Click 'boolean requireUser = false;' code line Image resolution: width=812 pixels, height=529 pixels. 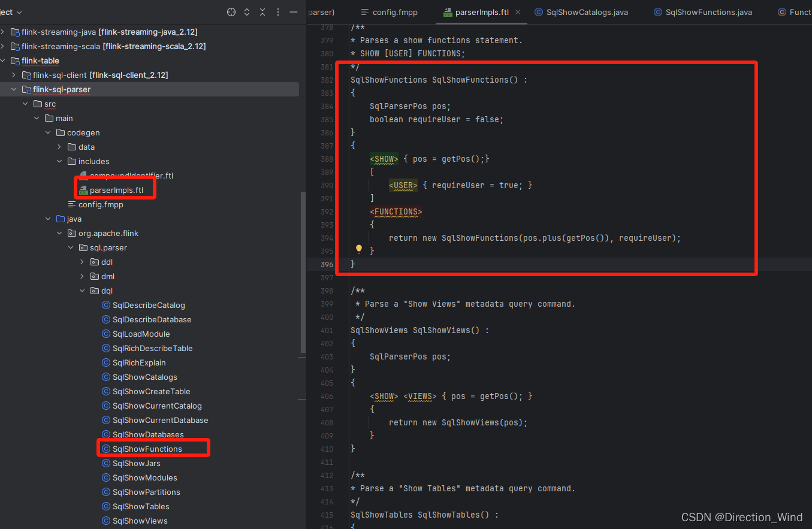coord(437,119)
